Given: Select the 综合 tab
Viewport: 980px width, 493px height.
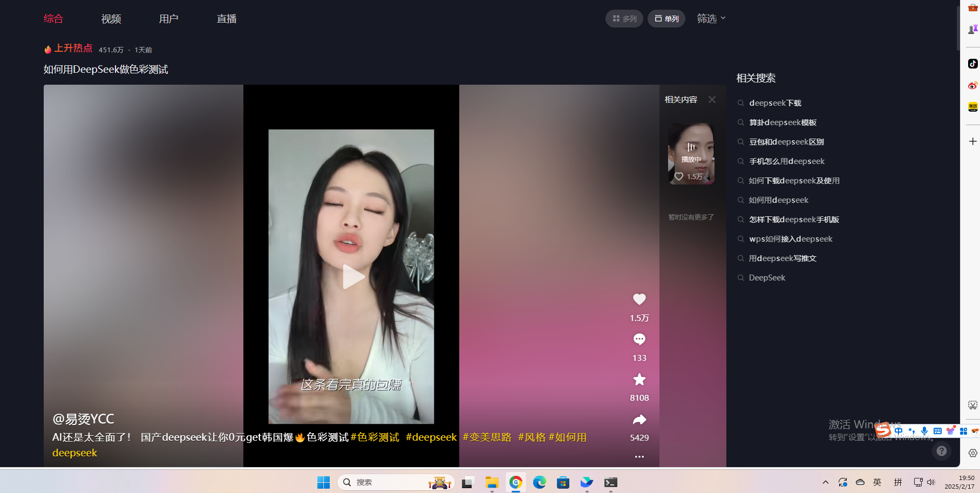Looking at the screenshot, I should tap(53, 18).
